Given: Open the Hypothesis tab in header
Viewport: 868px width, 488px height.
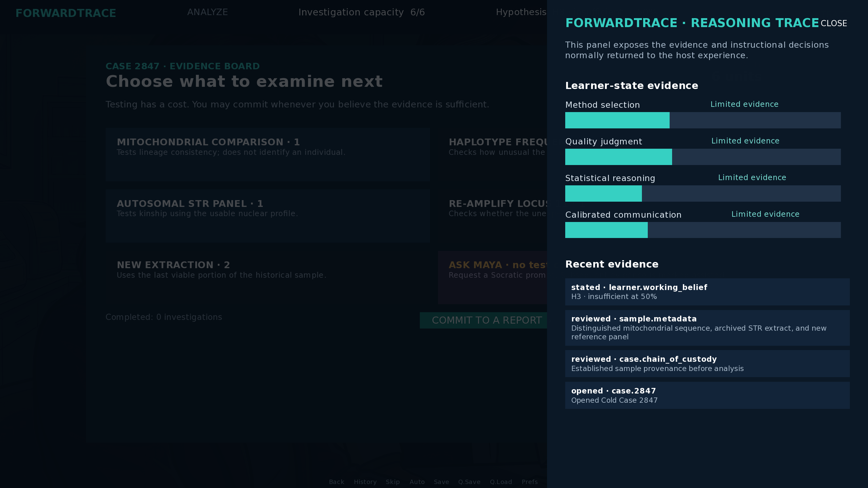Looking at the screenshot, I should tap(521, 12).
